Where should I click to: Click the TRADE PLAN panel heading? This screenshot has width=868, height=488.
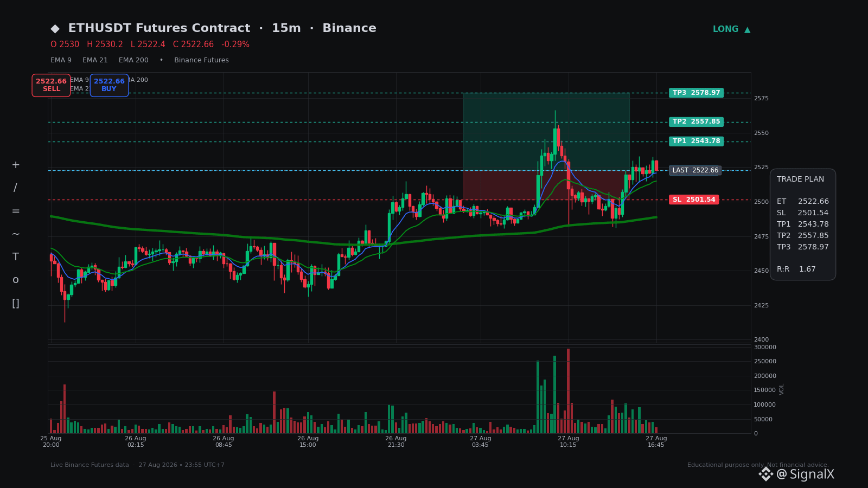click(x=800, y=179)
